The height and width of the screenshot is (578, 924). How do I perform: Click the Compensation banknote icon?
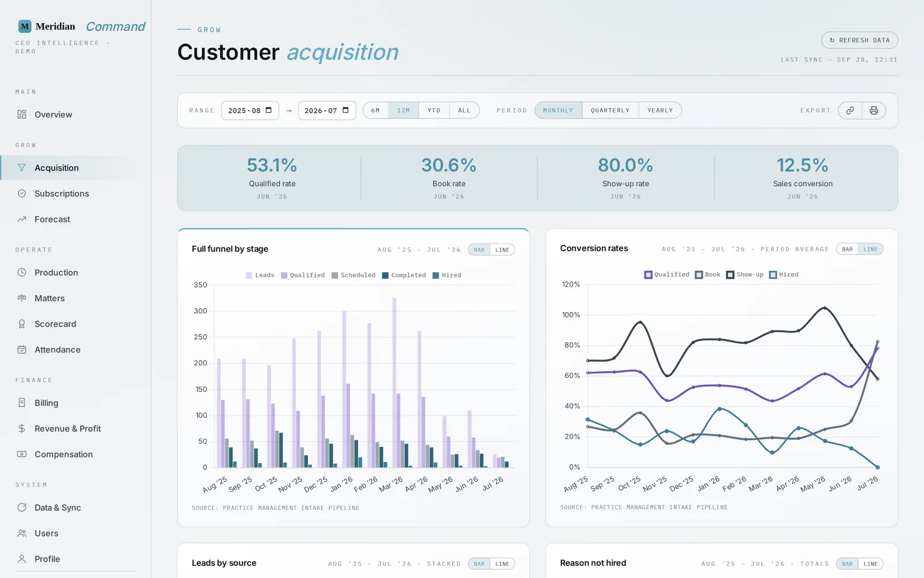[22, 454]
